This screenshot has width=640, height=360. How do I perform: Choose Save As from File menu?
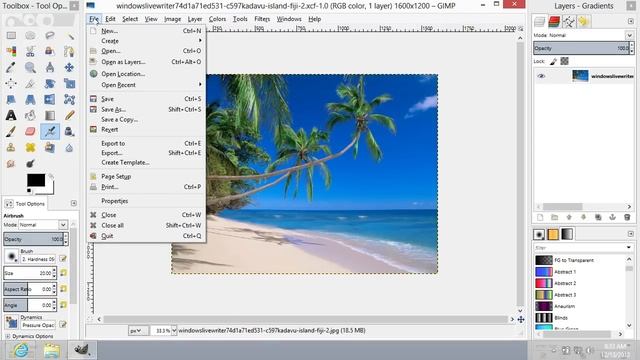click(146, 109)
